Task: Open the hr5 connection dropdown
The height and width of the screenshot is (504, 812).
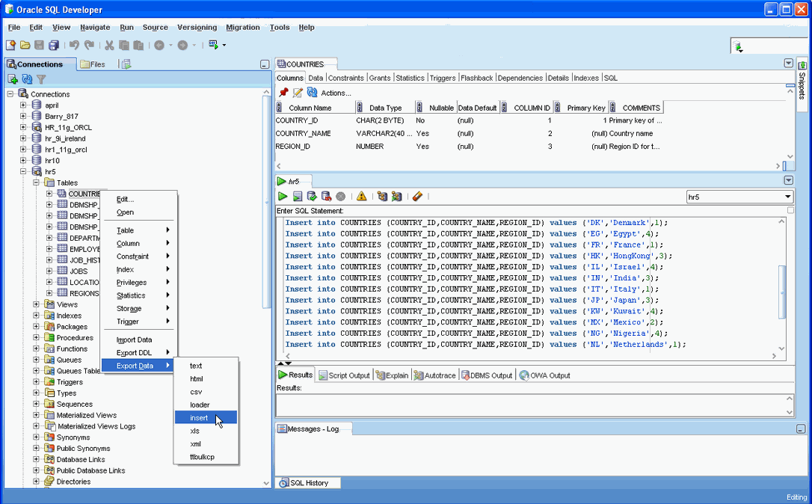Action: tap(788, 197)
